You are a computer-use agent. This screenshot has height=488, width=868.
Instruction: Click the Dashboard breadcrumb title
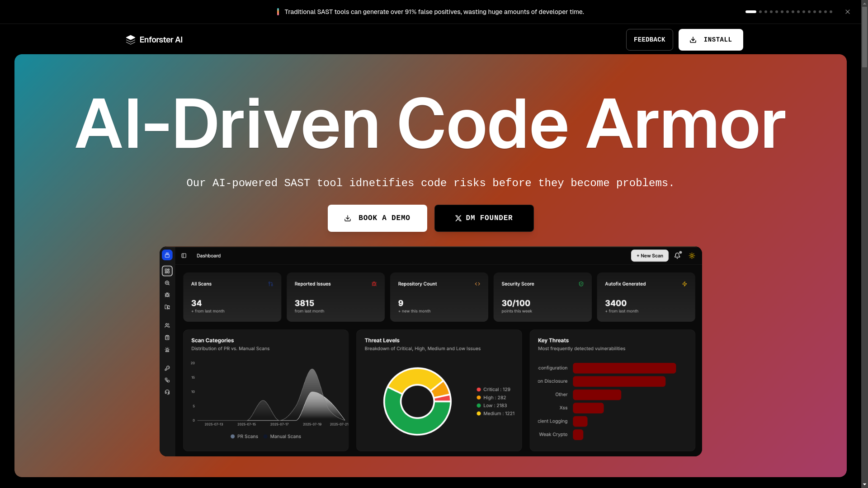pos(208,256)
